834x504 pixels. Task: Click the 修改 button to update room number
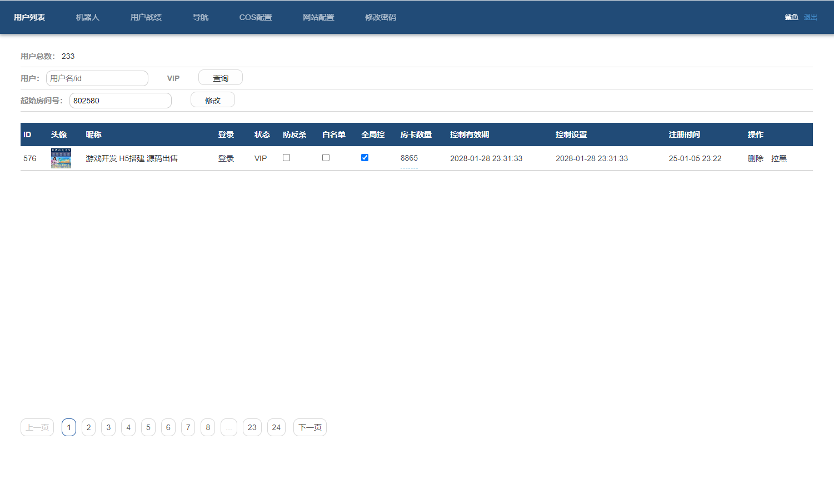pos(213,99)
